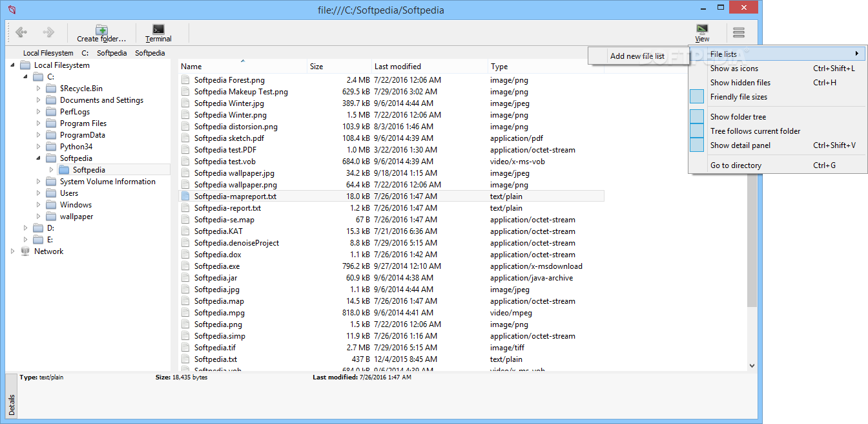
Task: Click folder icon of Program Files
Action: pos(51,123)
